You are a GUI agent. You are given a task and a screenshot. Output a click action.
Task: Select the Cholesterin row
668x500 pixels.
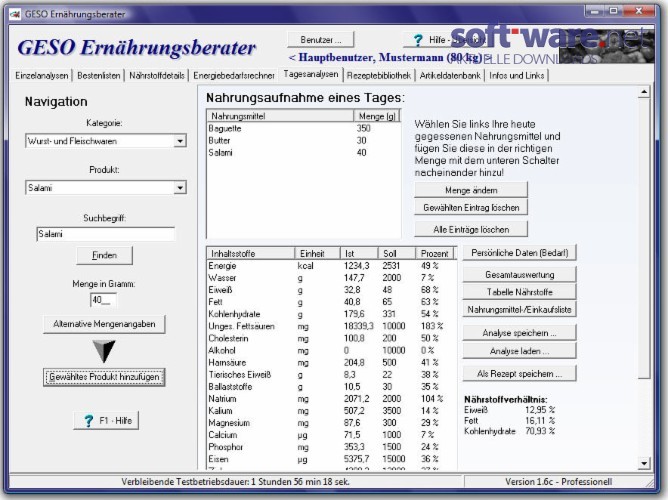point(331,339)
